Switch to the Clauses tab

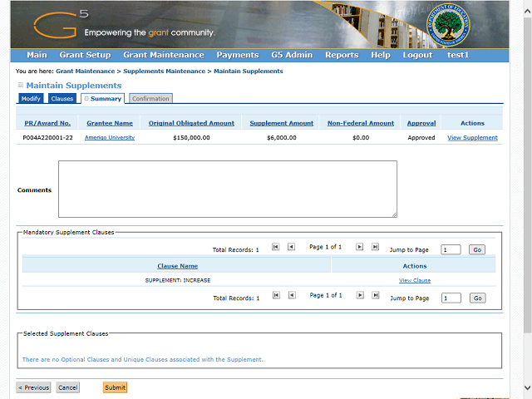tap(62, 98)
